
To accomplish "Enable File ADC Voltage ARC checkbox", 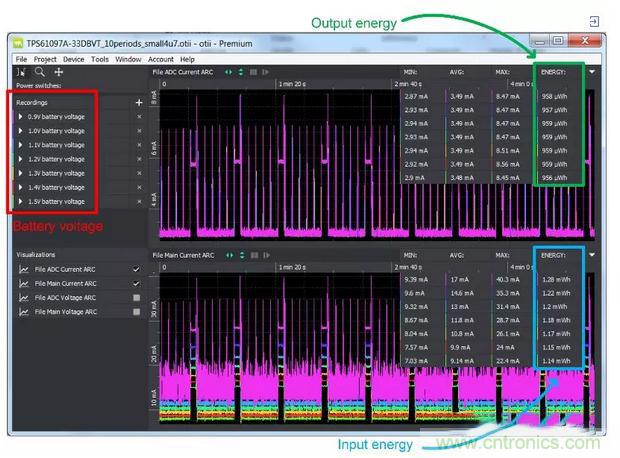I will tap(136, 297).
